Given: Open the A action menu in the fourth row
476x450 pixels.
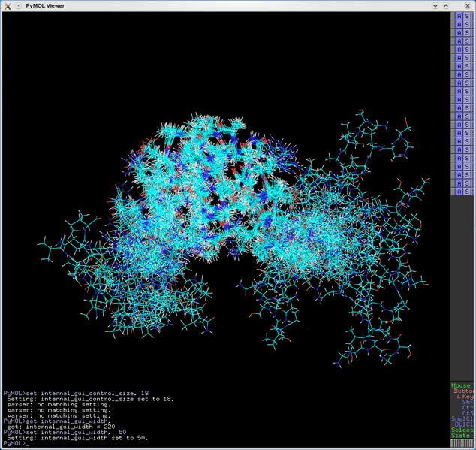Looking at the screenshot, I should [x=459, y=41].
